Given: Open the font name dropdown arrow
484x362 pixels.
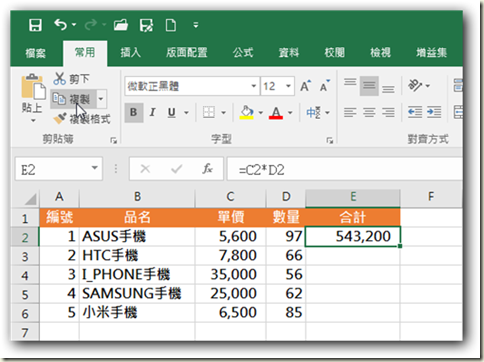Looking at the screenshot, I should click(254, 86).
